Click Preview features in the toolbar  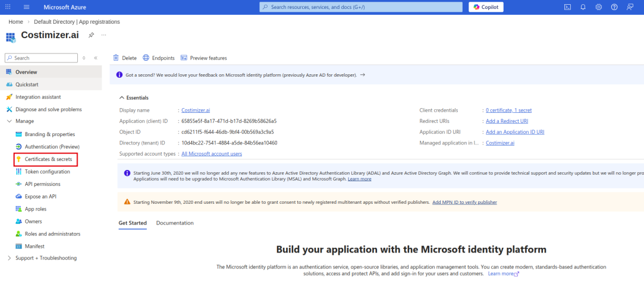[204, 58]
